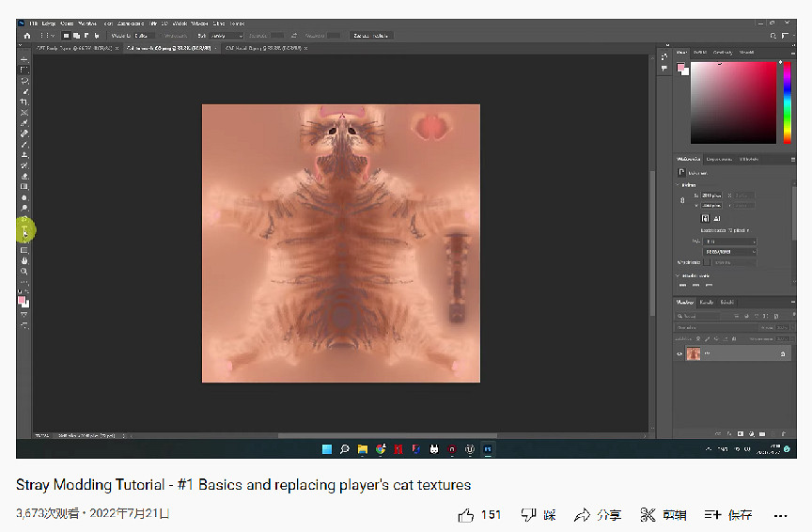Click the rainbow hue slider strip

pos(788,102)
